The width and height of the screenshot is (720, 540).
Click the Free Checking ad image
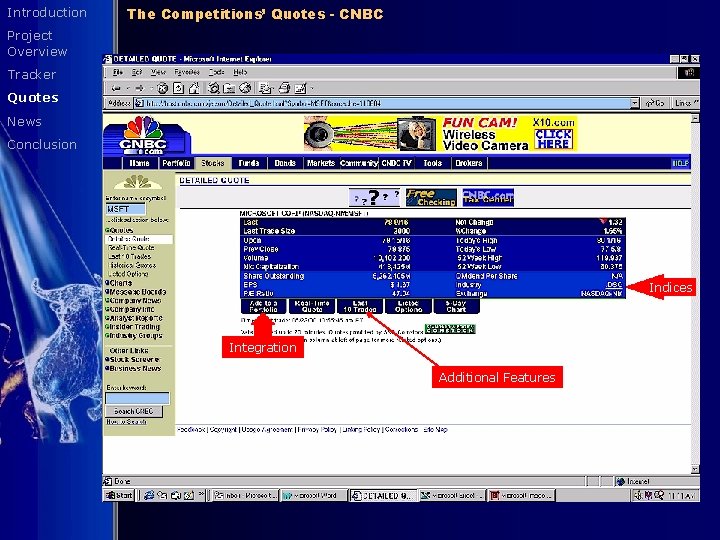[x=431, y=197]
